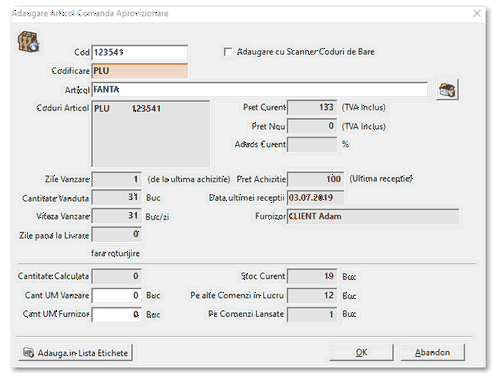This screenshot has height=378, width=497.
Task: Click the Abandon button
Action: pyautogui.click(x=432, y=352)
